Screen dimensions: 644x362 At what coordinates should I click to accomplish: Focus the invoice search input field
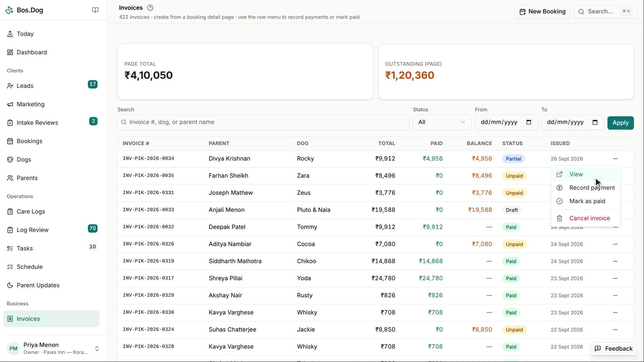tap(263, 122)
